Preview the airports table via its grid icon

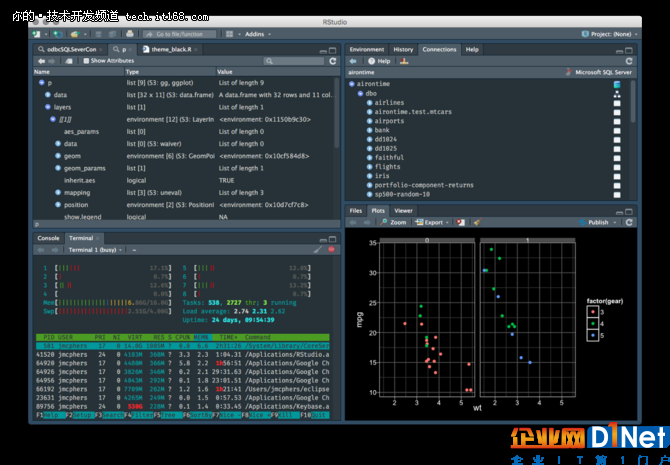click(x=617, y=121)
